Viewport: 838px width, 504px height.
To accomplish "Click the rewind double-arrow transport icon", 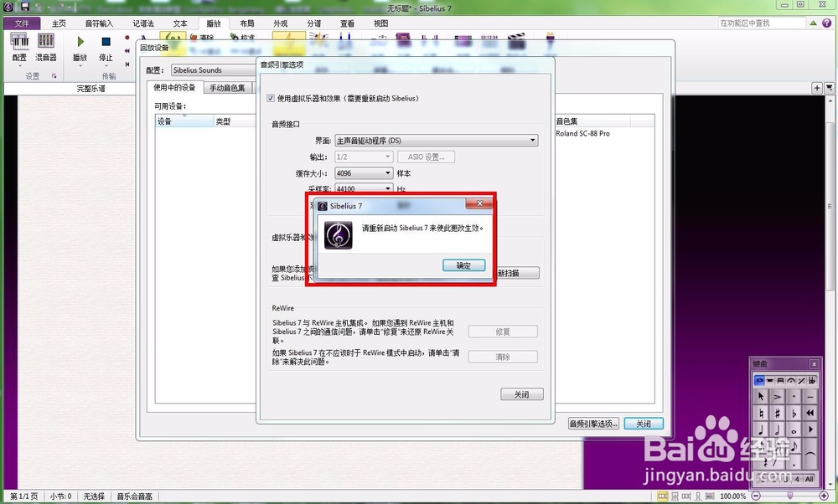I will 127,51.
